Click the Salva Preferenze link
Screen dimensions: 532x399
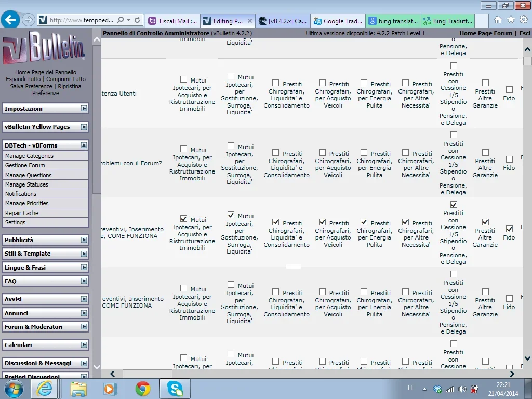pyautogui.click(x=31, y=86)
